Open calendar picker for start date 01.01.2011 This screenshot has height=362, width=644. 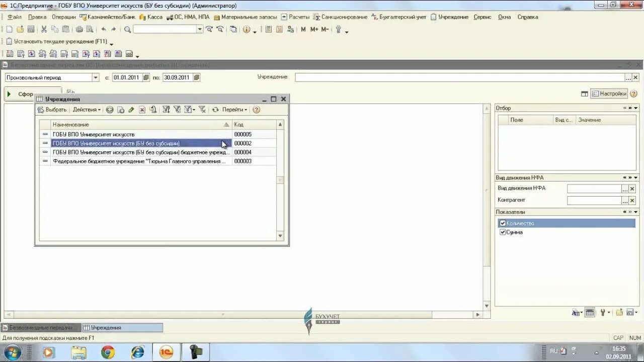(146, 77)
